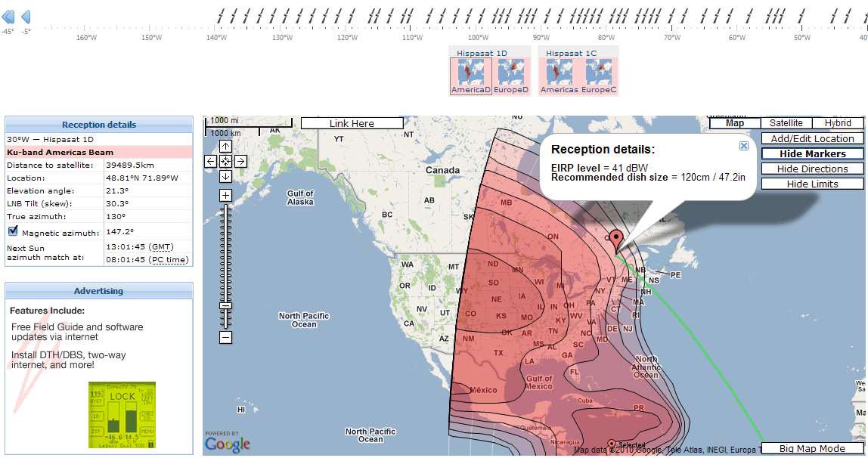Click the single-left arrow to shift 5 degrees
This screenshot has height=458, width=868.
pos(26,17)
